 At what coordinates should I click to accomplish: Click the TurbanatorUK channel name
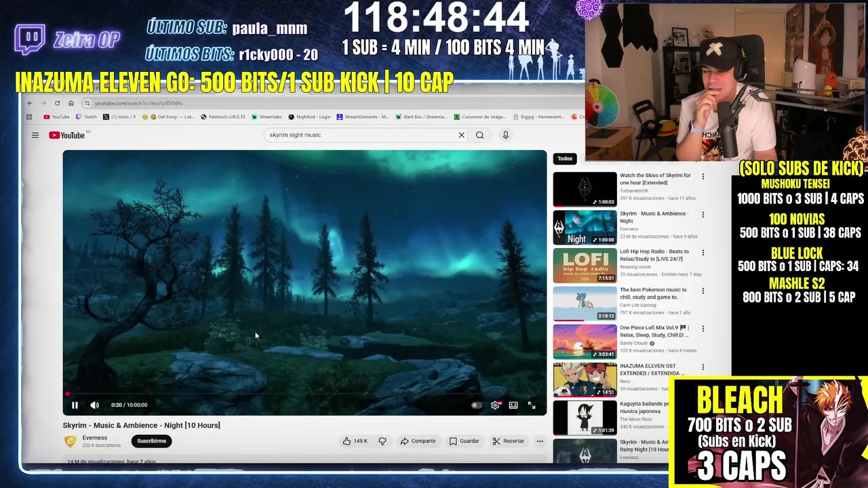[x=635, y=191]
